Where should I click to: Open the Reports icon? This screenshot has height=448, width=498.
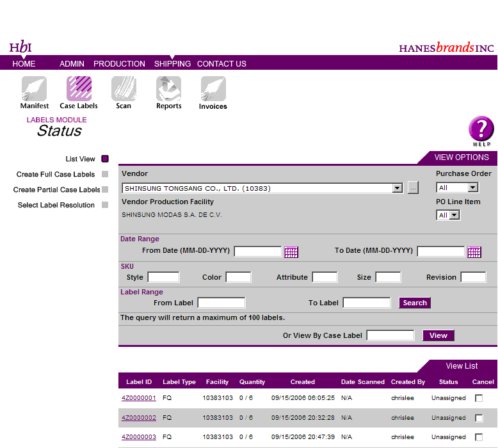click(168, 89)
